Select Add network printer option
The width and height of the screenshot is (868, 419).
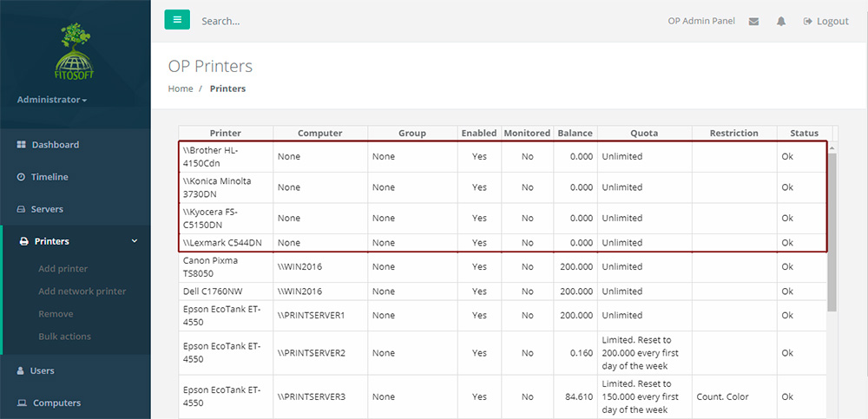click(82, 291)
